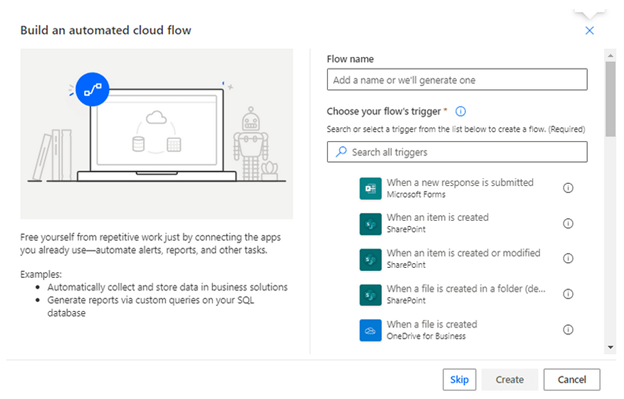The width and height of the screenshot is (624, 399).
Task: Open info for new response submitted trigger
Action: pos(568,188)
